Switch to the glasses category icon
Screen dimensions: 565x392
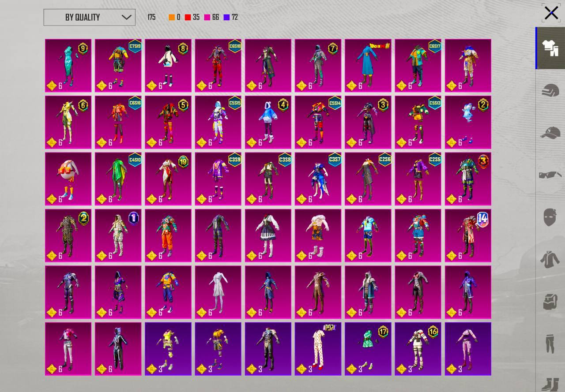coord(550,175)
